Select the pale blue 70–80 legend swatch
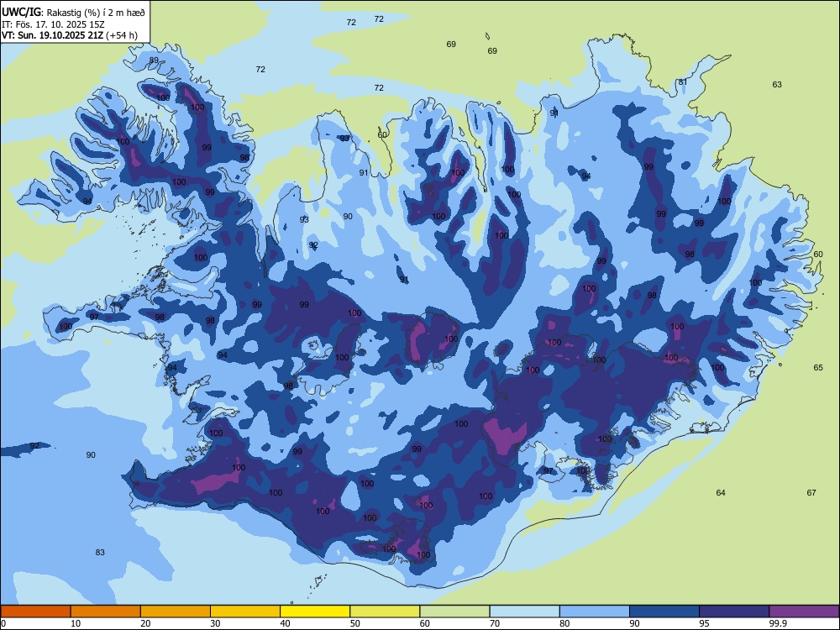The image size is (840, 630). click(525, 612)
